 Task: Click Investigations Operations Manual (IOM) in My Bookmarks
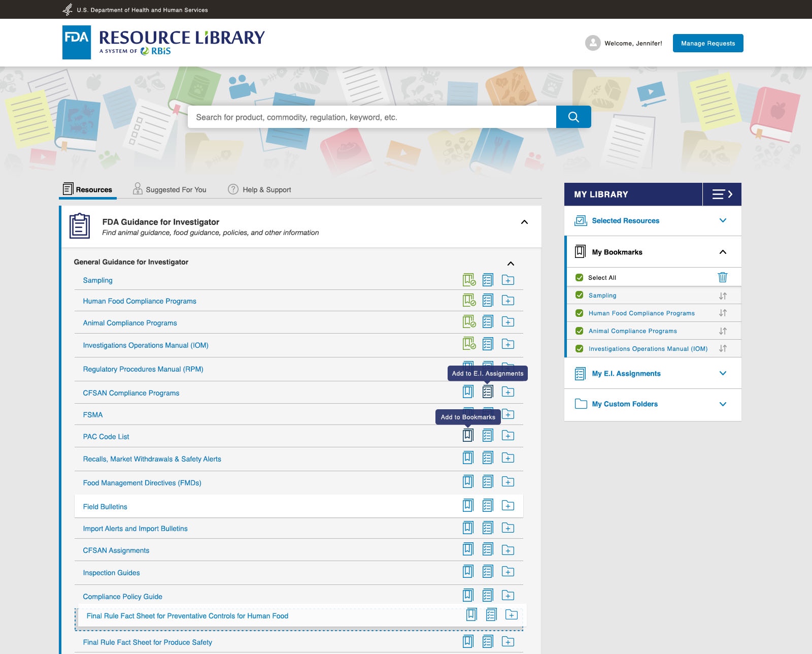[x=648, y=349]
